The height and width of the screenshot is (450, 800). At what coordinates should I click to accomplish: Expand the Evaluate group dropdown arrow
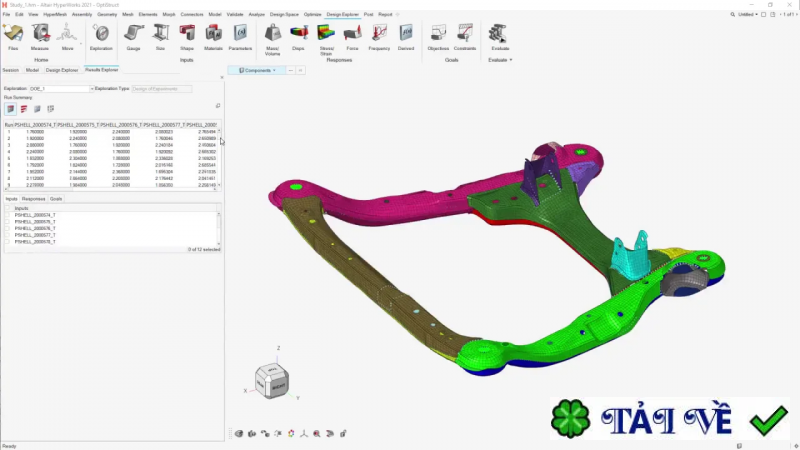click(511, 60)
